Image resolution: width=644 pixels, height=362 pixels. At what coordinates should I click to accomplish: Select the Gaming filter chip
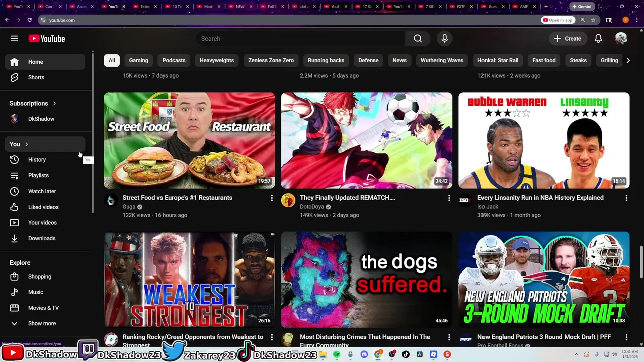[139, 60]
